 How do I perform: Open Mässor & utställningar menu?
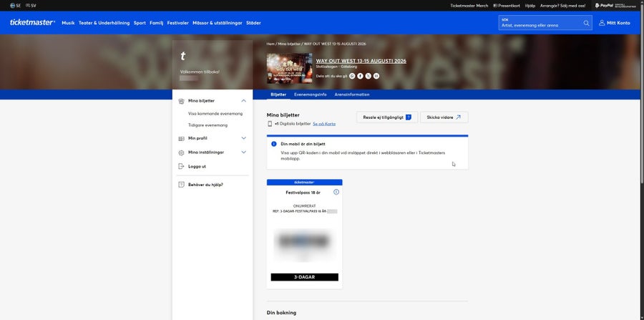(x=218, y=23)
